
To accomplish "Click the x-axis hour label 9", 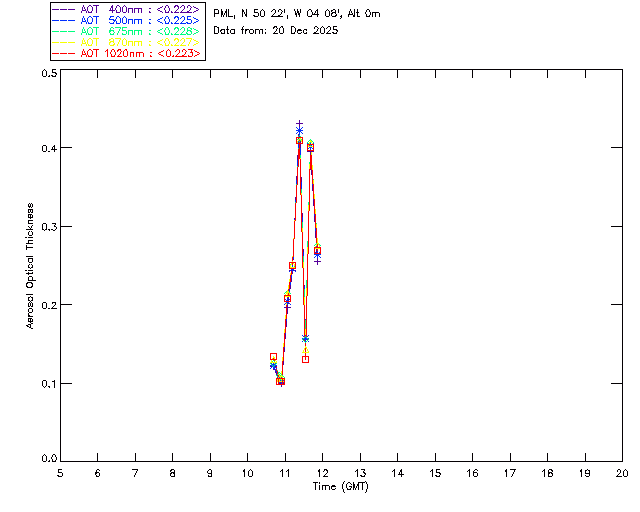I will (210, 473).
